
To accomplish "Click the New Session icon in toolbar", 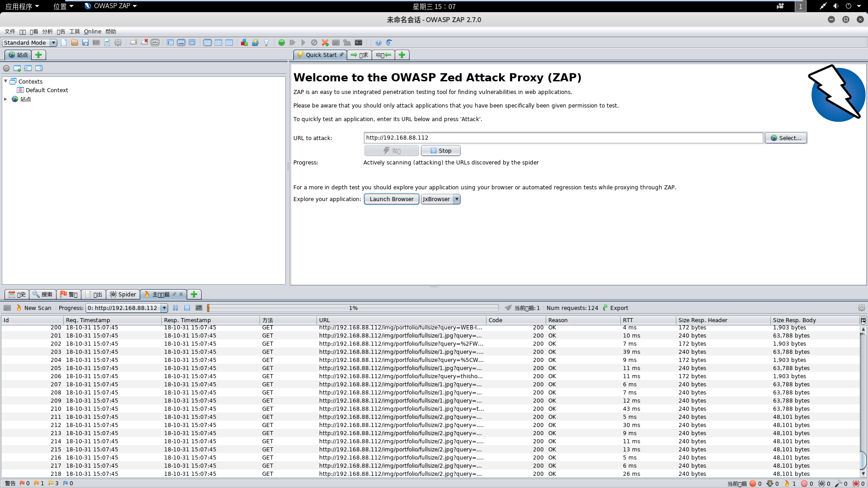I will [x=64, y=42].
